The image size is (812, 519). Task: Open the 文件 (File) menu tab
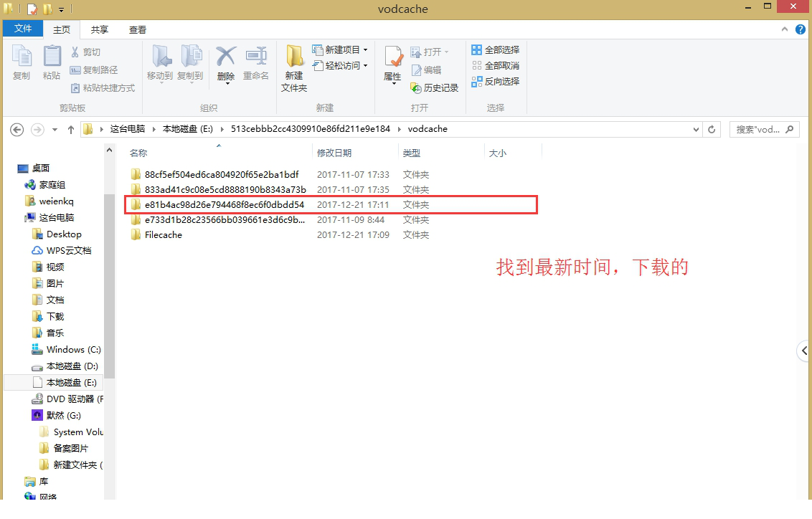tap(23, 29)
